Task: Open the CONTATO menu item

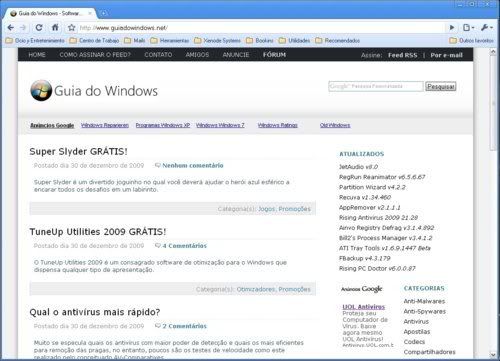Action: pyautogui.click(x=158, y=55)
